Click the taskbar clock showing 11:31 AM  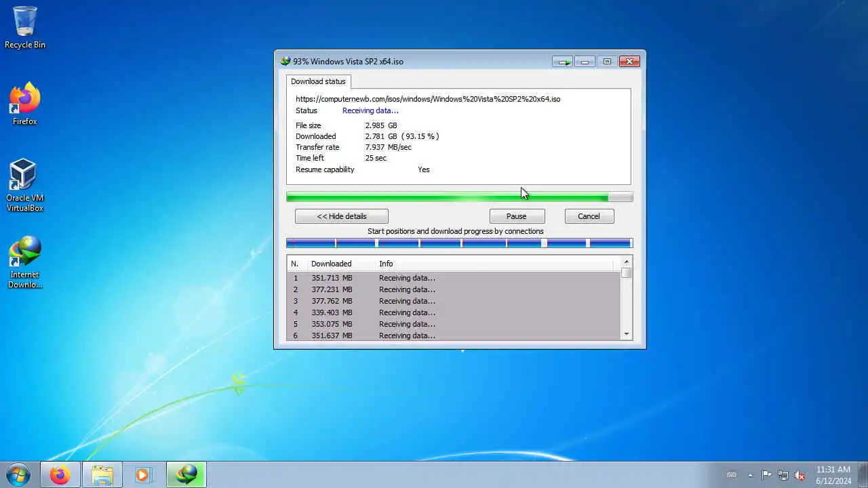click(x=833, y=475)
